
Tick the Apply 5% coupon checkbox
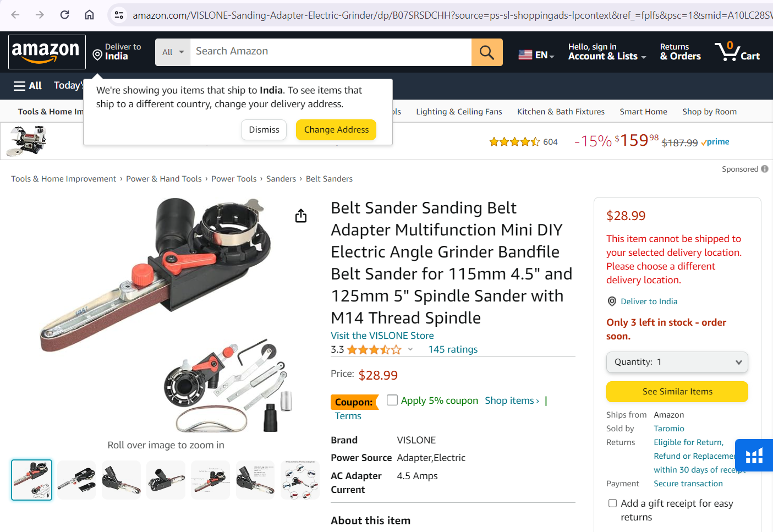point(392,400)
